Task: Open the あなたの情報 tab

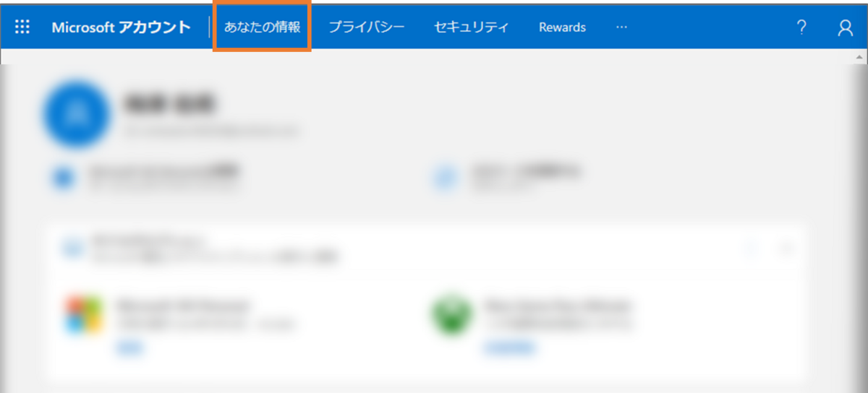Action: tap(262, 27)
